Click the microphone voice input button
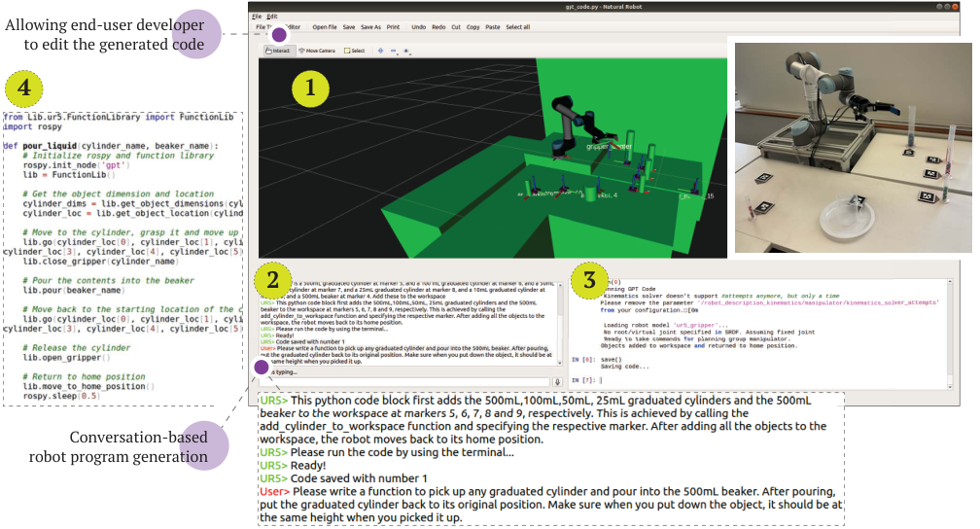The height and width of the screenshot is (529, 980). pyautogui.click(x=557, y=381)
